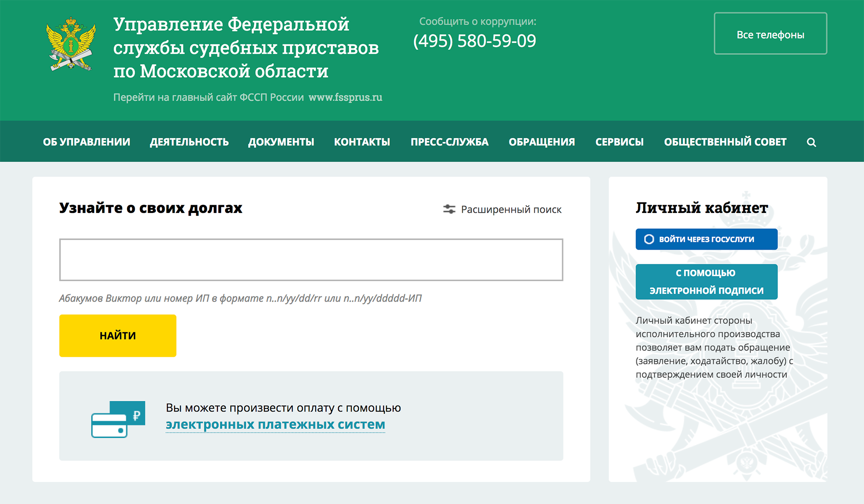Click Перейти на главный сайт ФССП России text
Viewport: 864px width, 504px height.
(209, 97)
